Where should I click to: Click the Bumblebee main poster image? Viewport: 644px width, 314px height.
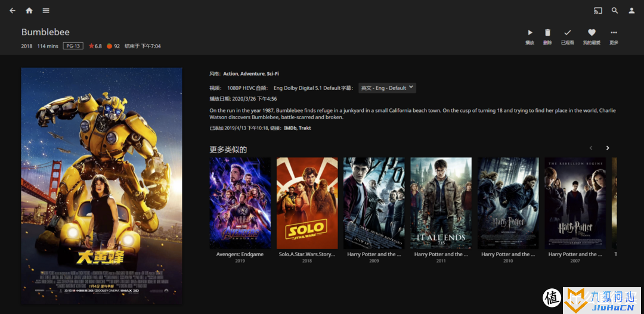(101, 186)
